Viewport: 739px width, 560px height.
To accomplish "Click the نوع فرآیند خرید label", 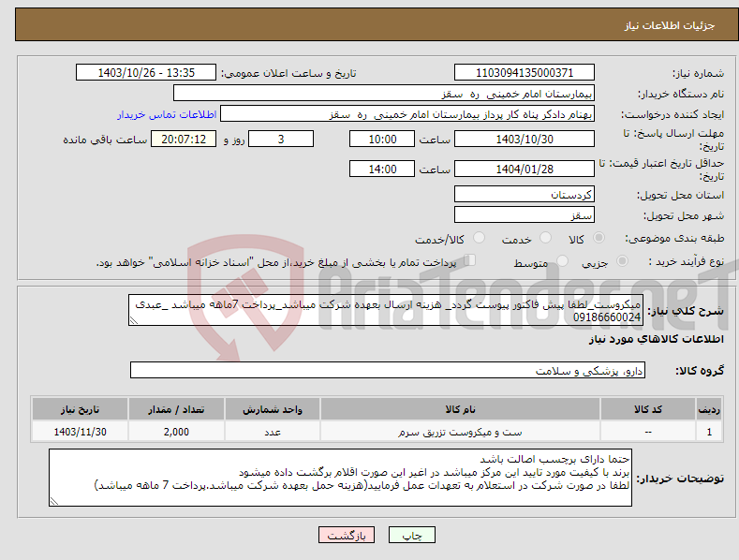I will tap(686, 261).
